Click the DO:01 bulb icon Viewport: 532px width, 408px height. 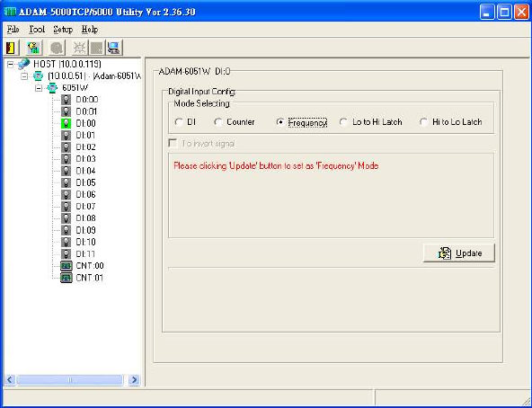coord(66,111)
